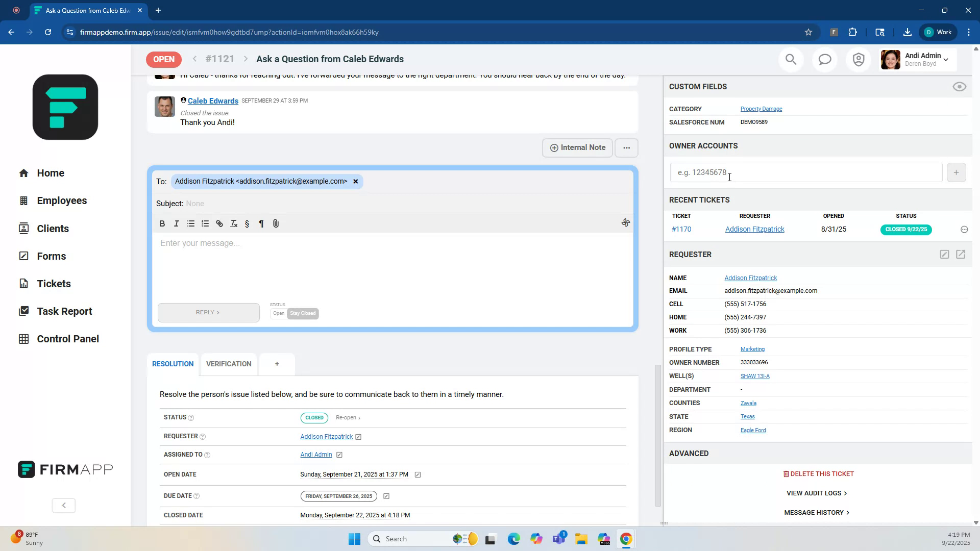Set reply status to Open
This screenshot has height=551, width=980.
pyautogui.click(x=278, y=314)
